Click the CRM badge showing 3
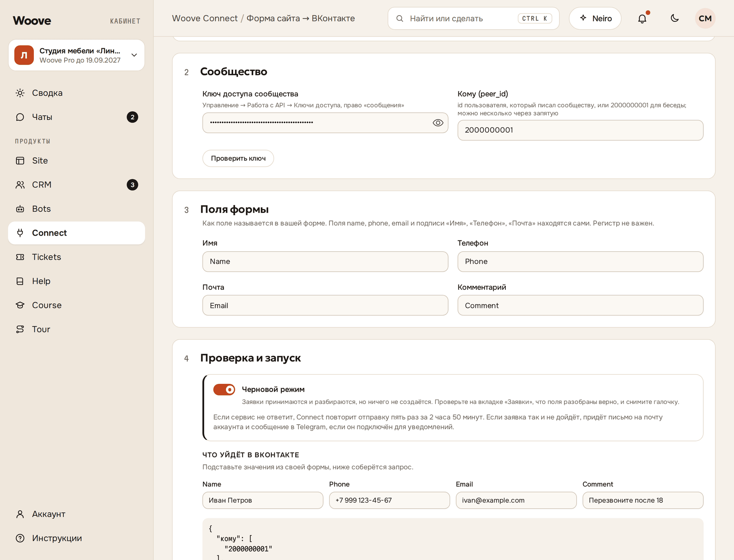The height and width of the screenshot is (560, 734). point(133,185)
